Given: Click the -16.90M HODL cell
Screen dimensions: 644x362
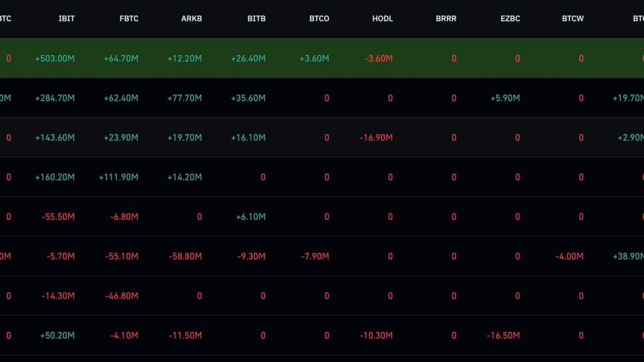Looking at the screenshot, I should tap(376, 138).
